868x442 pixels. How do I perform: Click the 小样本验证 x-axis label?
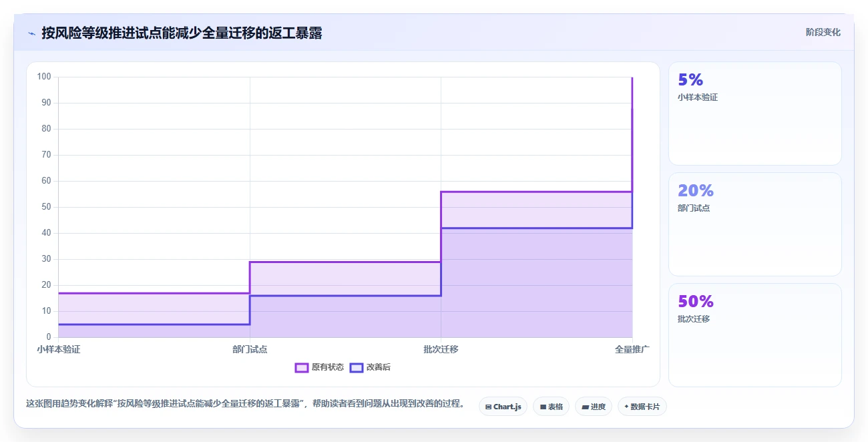59,349
